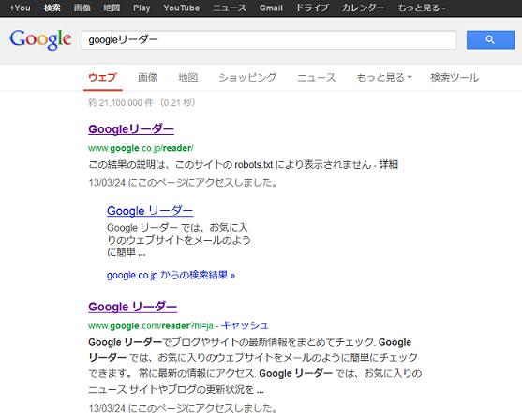Image resolution: width=522 pixels, height=420 pixels.
Task: Open ニュース in the top black bar
Action: [x=230, y=7]
